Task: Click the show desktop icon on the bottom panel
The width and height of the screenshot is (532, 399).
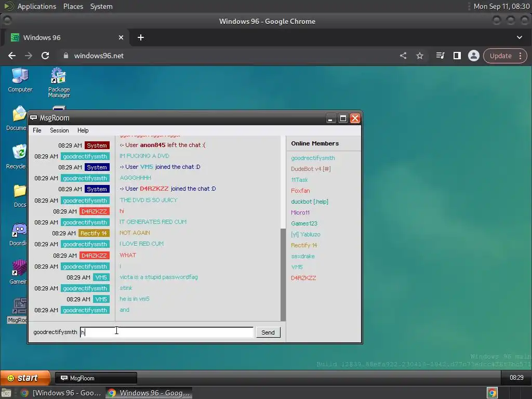Action: 6,393
